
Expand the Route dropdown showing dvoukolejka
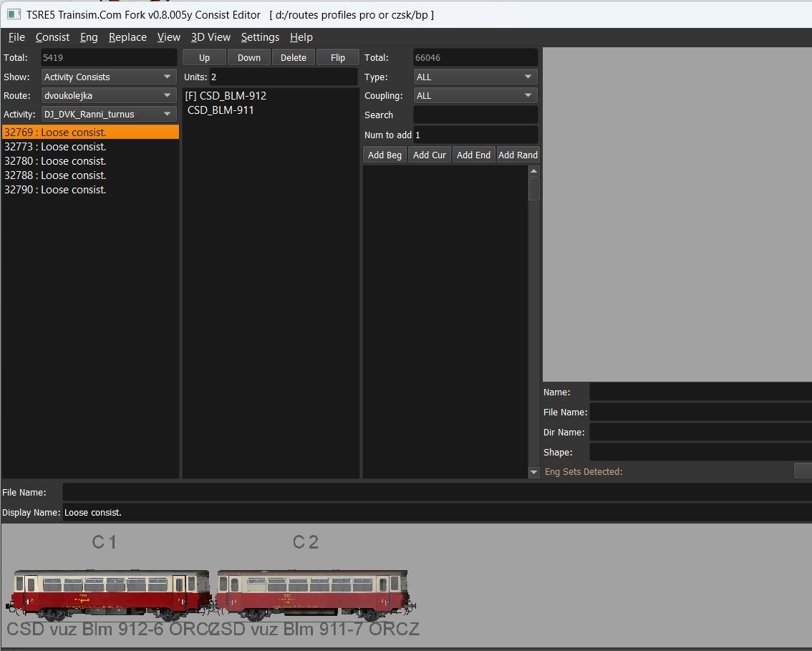(x=109, y=95)
